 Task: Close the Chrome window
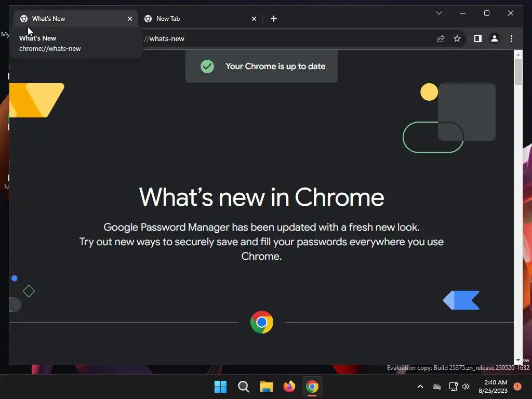511,13
